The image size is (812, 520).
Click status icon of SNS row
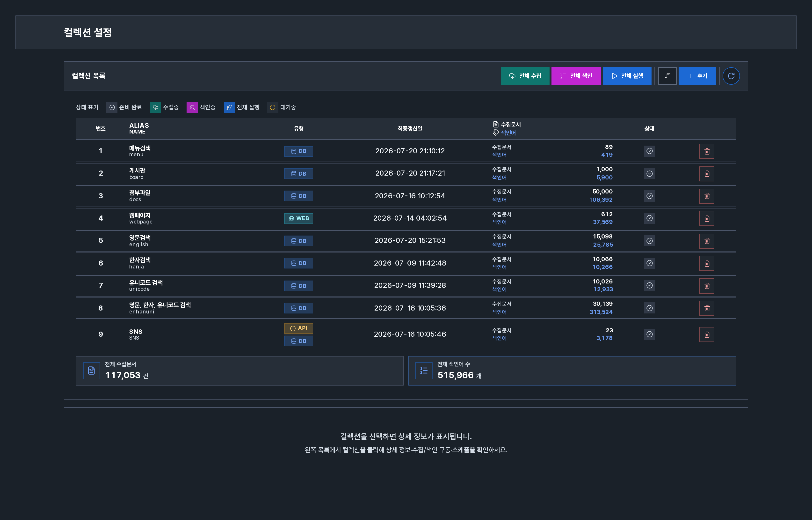click(649, 334)
